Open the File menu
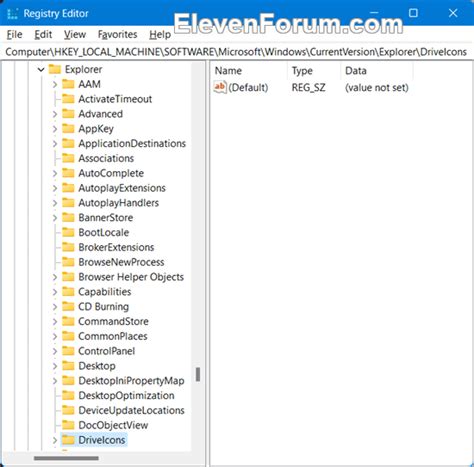The image size is (474, 467). click(x=14, y=34)
